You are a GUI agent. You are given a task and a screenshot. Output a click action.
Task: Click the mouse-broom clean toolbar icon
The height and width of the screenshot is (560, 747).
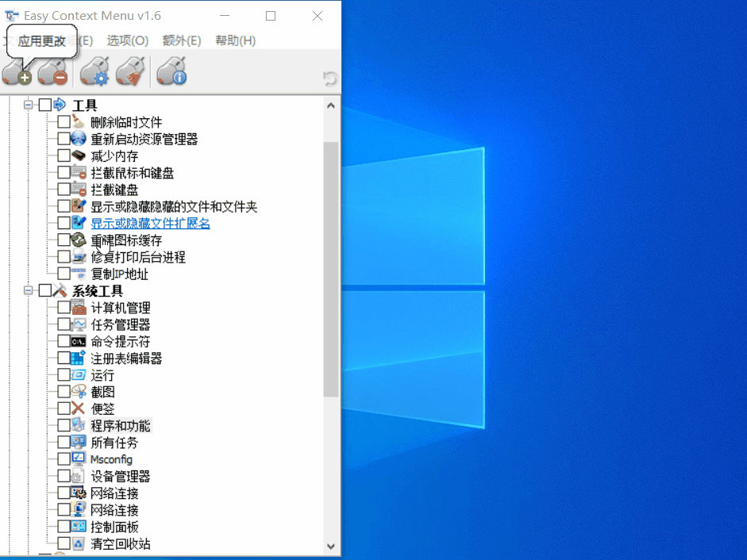click(130, 72)
